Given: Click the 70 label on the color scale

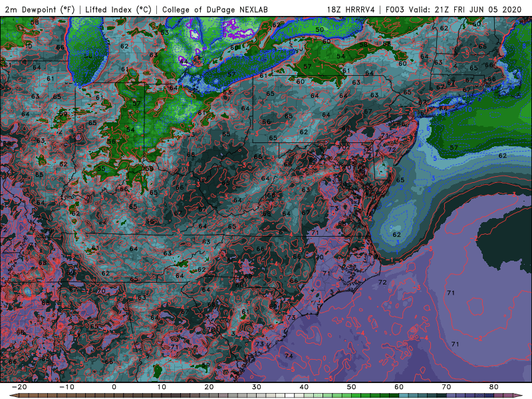Looking at the screenshot, I should click(446, 387).
